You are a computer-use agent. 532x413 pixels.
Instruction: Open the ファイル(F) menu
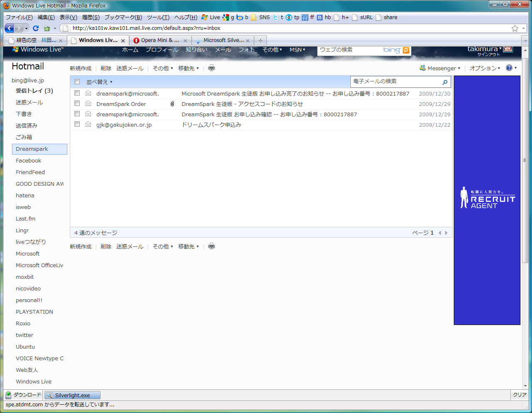click(x=19, y=17)
